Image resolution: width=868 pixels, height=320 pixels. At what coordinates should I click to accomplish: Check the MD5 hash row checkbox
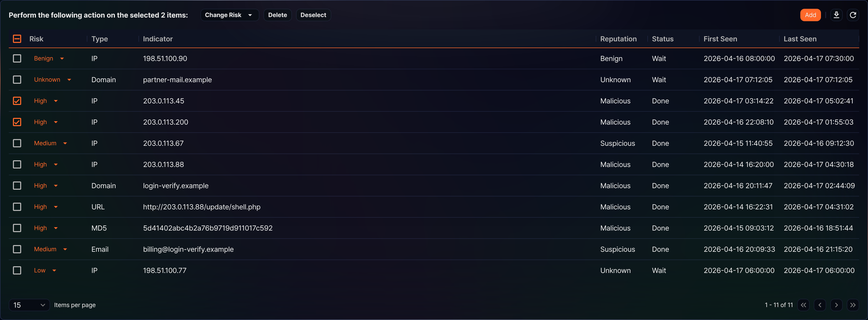(x=17, y=228)
